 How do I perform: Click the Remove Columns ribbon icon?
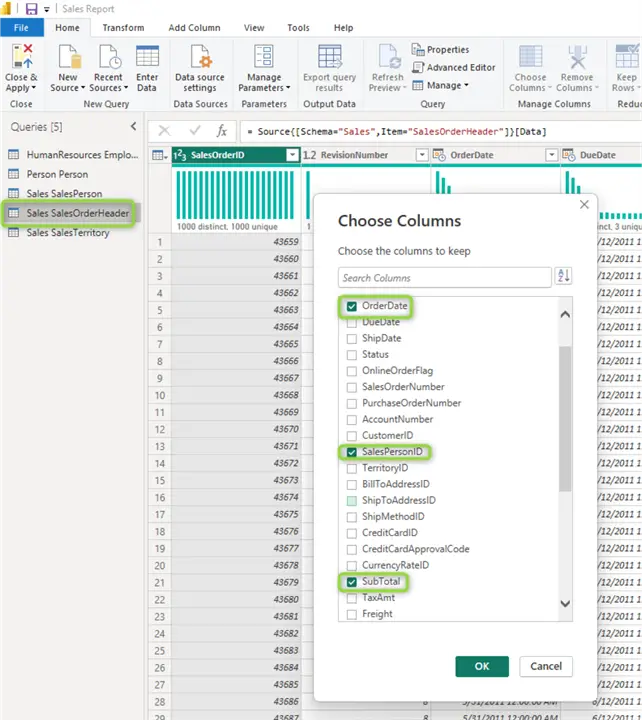pyautogui.click(x=577, y=57)
